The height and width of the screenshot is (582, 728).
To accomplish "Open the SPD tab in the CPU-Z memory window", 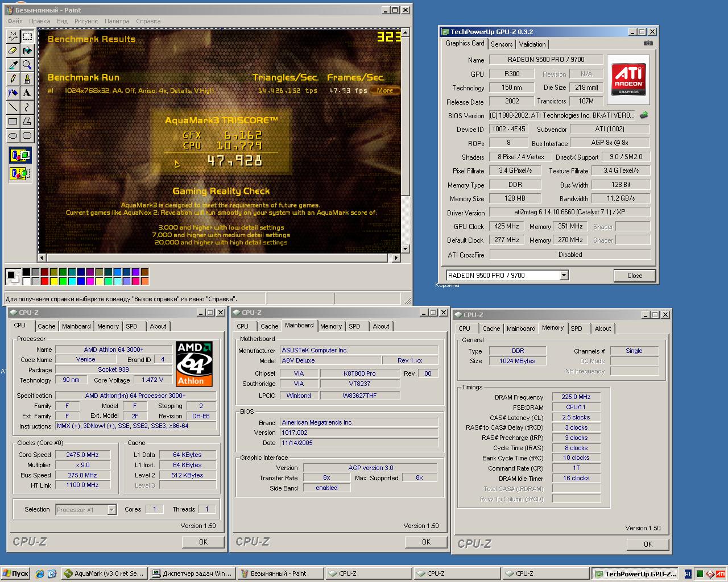I will coord(576,329).
